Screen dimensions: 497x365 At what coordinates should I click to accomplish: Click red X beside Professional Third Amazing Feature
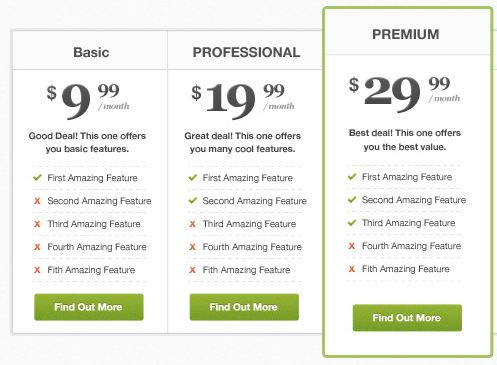[x=193, y=224]
